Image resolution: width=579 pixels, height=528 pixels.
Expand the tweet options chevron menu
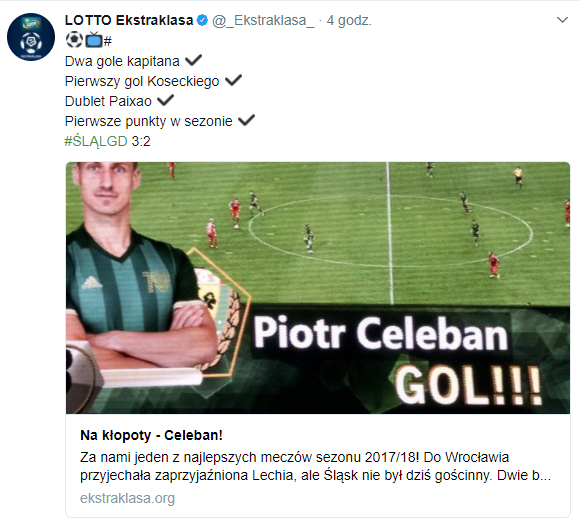[562, 20]
